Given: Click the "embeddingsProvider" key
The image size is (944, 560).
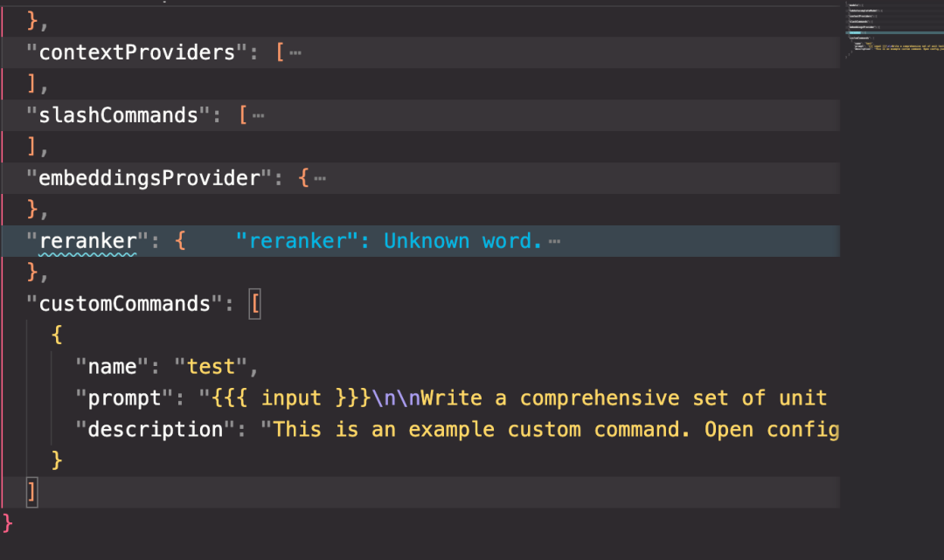Looking at the screenshot, I should [x=149, y=178].
